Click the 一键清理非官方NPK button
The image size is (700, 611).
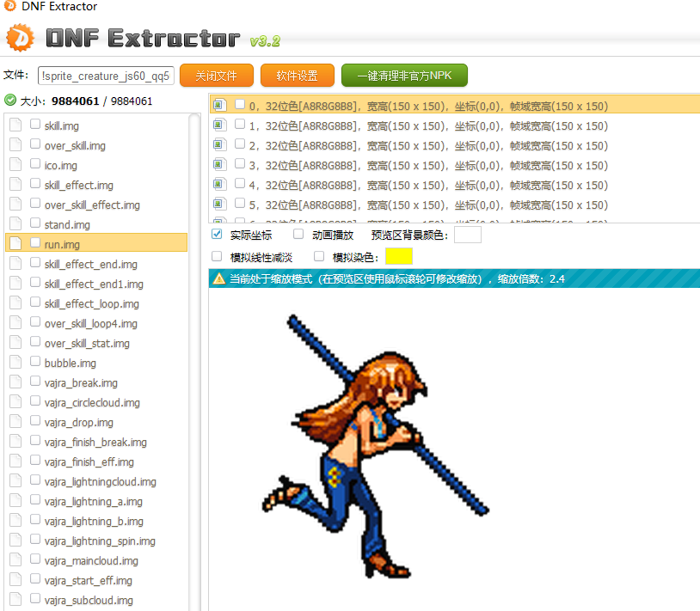pos(404,76)
